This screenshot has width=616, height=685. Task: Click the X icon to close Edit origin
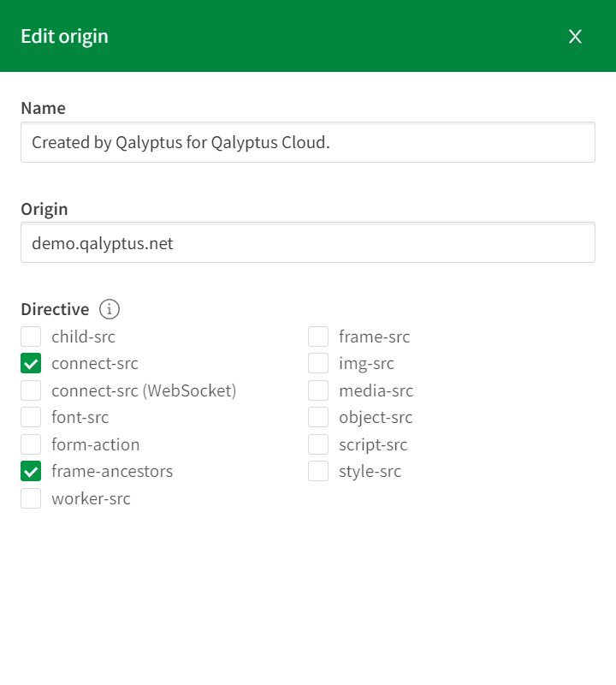pyautogui.click(x=575, y=37)
